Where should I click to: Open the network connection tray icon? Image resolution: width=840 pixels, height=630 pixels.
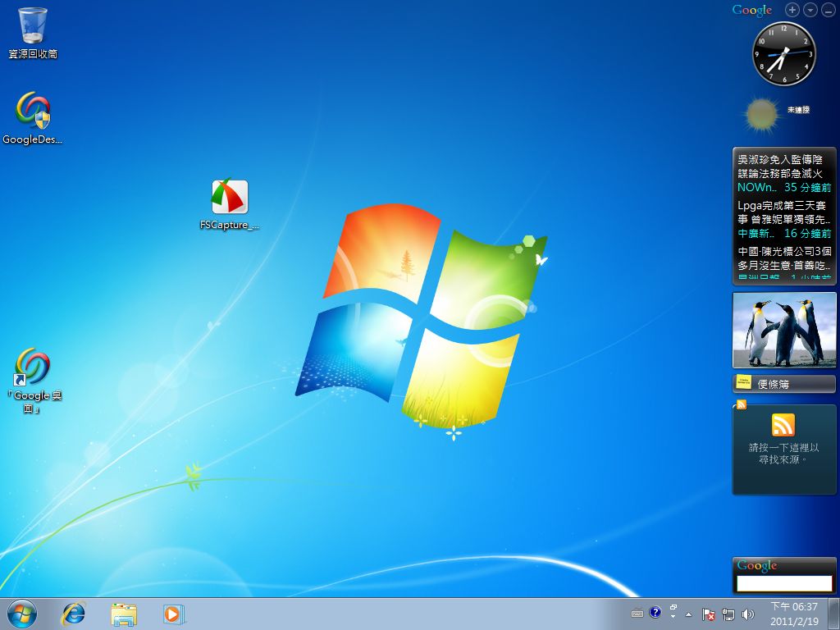[x=728, y=614]
